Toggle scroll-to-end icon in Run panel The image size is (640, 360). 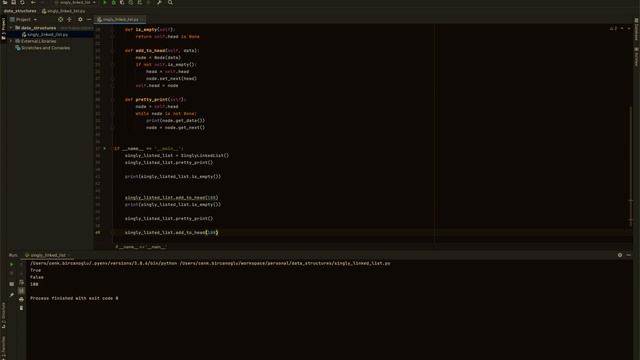pyautogui.click(x=21, y=291)
